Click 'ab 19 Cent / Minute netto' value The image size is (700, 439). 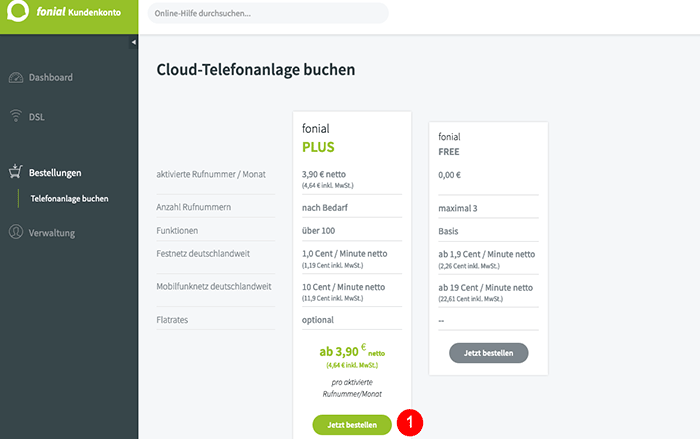(485, 288)
